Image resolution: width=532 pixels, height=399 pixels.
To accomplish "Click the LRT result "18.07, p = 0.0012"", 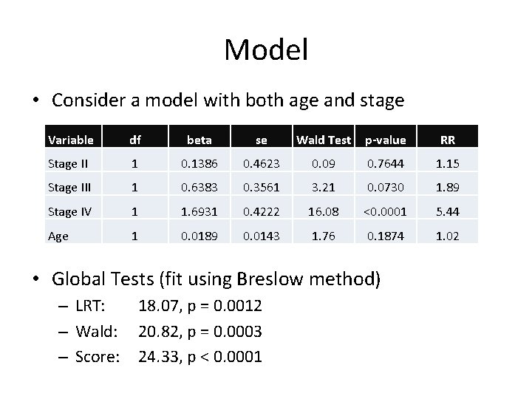I will point(200,305).
